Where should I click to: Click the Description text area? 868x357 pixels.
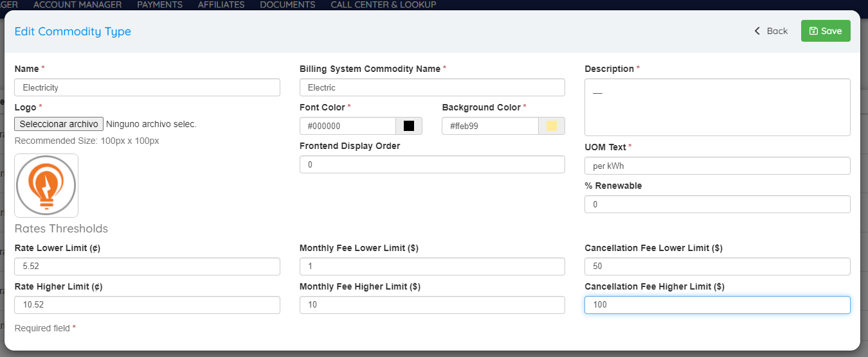click(x=718, y=107)
